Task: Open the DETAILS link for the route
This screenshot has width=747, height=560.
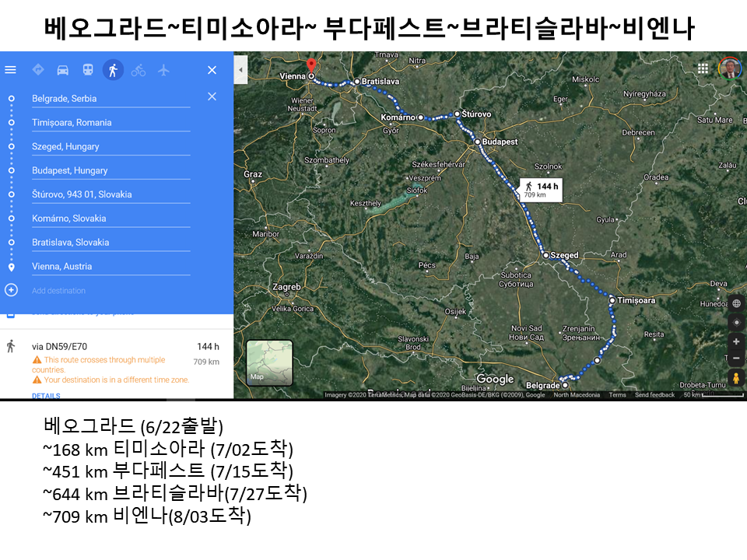Action: click(46, 395)
